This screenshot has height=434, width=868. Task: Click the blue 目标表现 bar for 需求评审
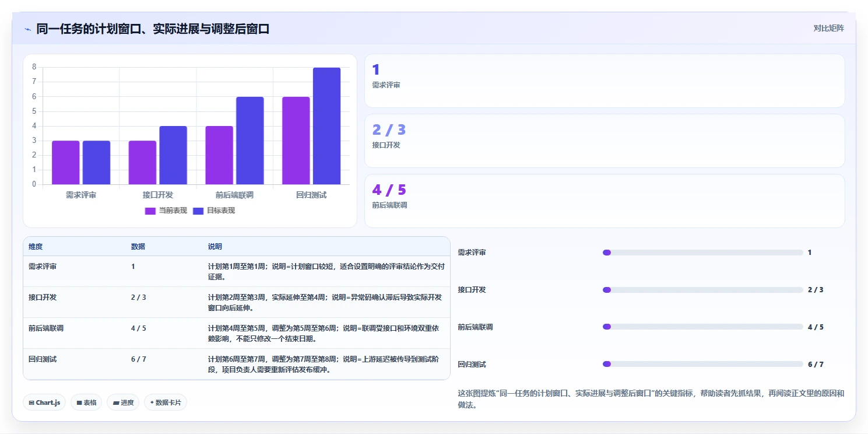click(x=96, y=163)
